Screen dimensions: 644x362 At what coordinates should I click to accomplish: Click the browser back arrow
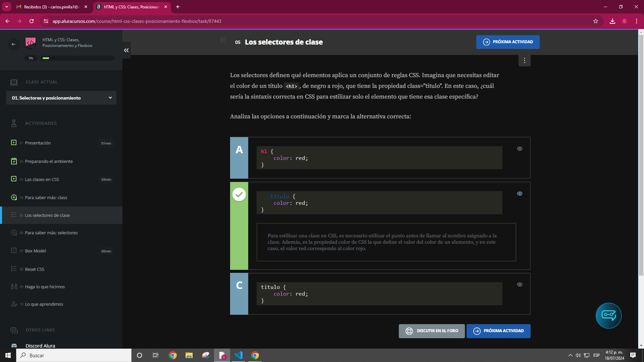coord(7,21)
